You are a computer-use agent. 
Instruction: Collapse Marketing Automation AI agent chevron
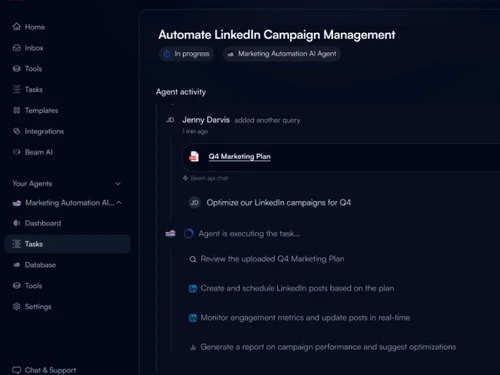coord(119,203)
